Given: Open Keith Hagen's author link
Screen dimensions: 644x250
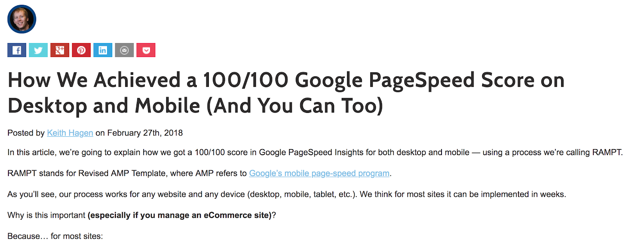Looking at the screenshot, I should 70,133.
